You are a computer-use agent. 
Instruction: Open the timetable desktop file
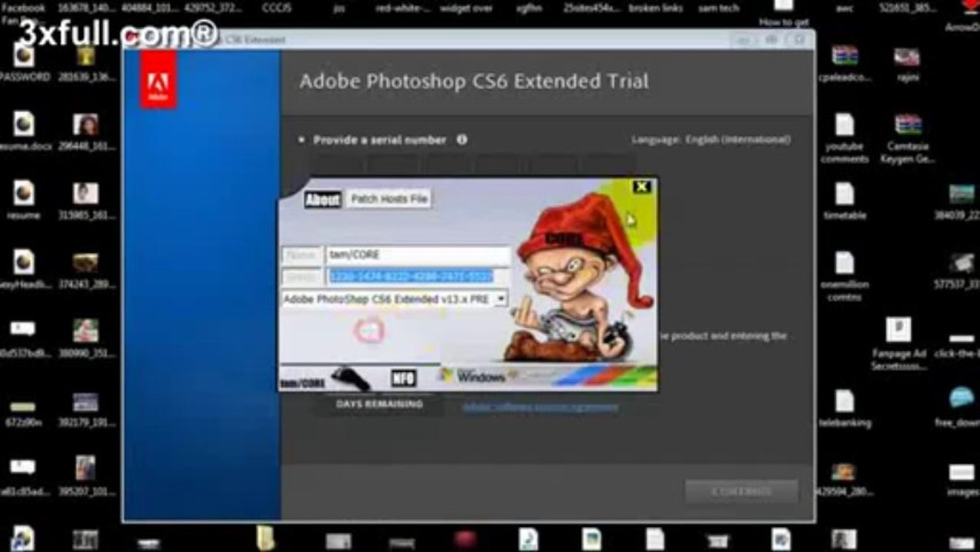click(x=844, y=201)
